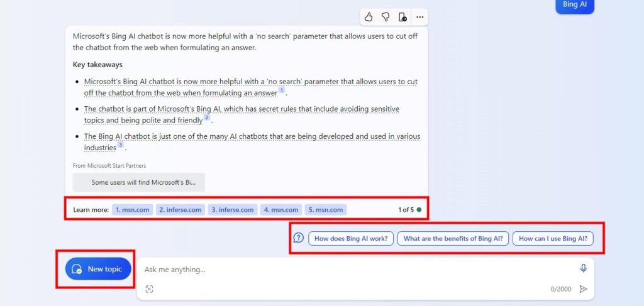Open citation superscript 2 in second takeaway

(206, 117)
